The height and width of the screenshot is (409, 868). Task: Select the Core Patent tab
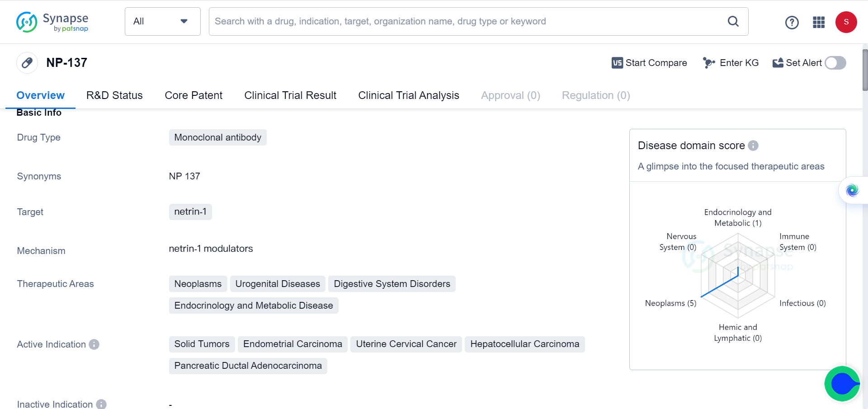[x=193, y=95]
